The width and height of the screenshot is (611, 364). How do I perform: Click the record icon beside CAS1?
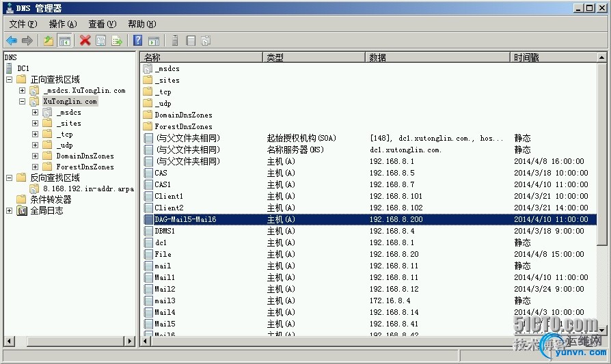[x=148, y=184]
